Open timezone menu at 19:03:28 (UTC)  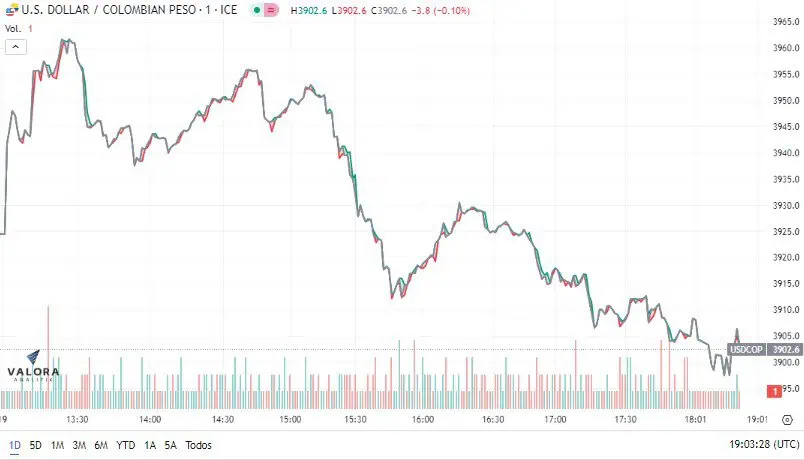coord(764,444)
